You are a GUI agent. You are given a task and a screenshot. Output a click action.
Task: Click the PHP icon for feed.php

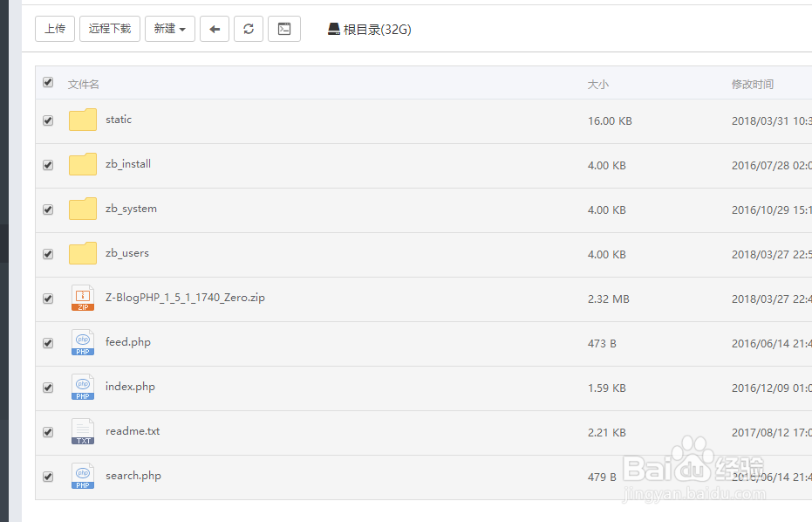tap(83, 342)
